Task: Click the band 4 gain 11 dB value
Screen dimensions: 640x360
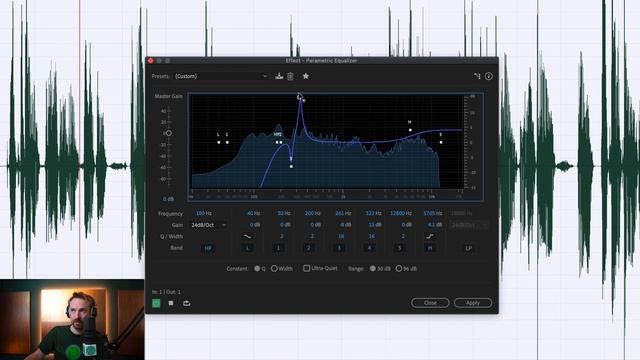Action: tap(375, 224)
